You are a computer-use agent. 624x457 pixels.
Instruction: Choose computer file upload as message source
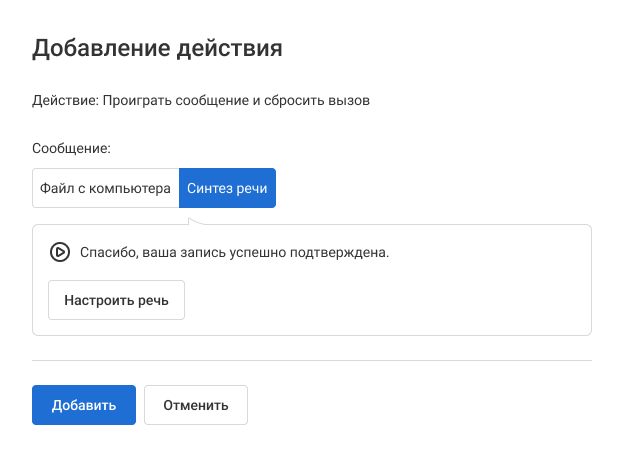106,188
